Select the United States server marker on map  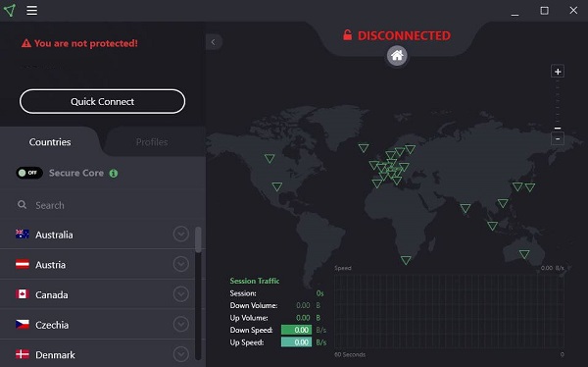click(x=277, y=186)
